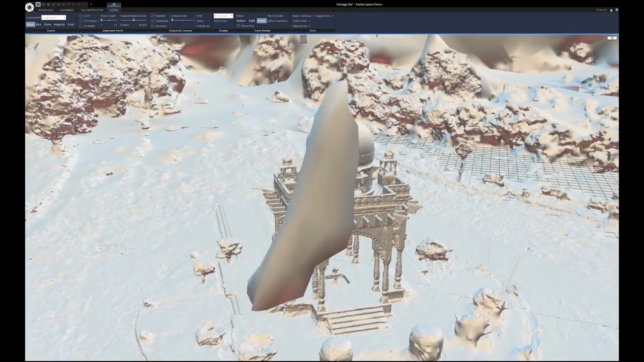Viewport: 644px width, 362px height.
Task: Click the undo arrow icon in quick access bar
Action: 79,5
